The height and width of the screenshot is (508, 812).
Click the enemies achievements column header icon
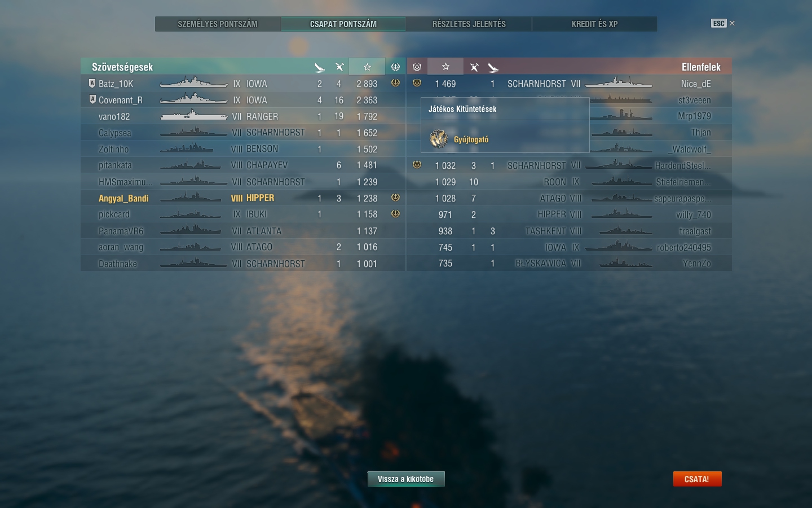[417, 67]
